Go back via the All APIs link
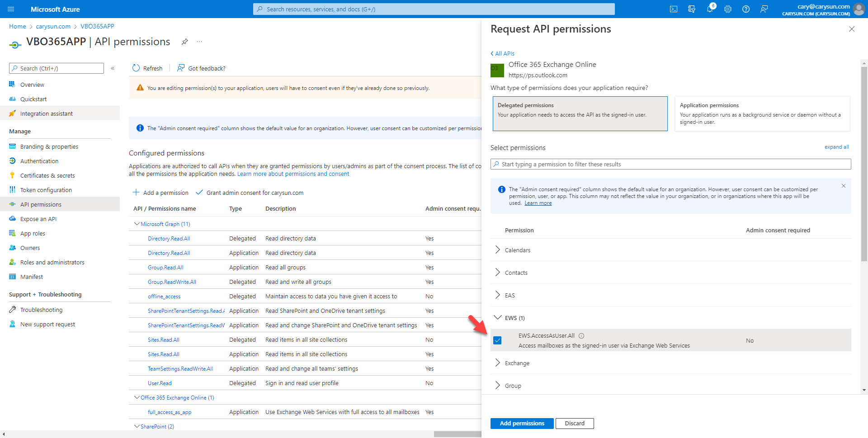The image size is (868, 438). pos(502,53)
